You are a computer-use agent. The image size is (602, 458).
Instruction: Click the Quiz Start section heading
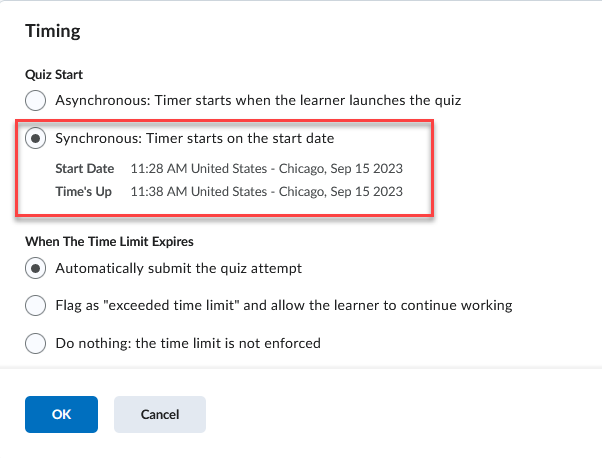point(53,73)
